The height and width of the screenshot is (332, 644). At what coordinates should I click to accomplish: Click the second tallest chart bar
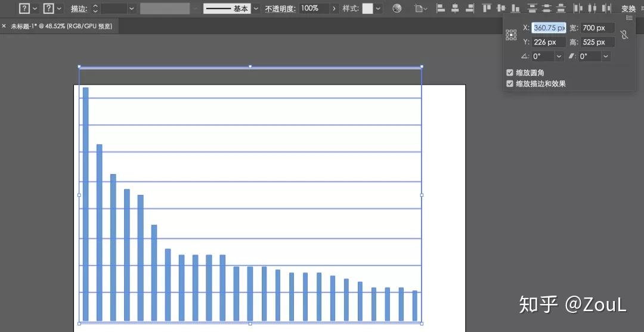pos(100,232)
